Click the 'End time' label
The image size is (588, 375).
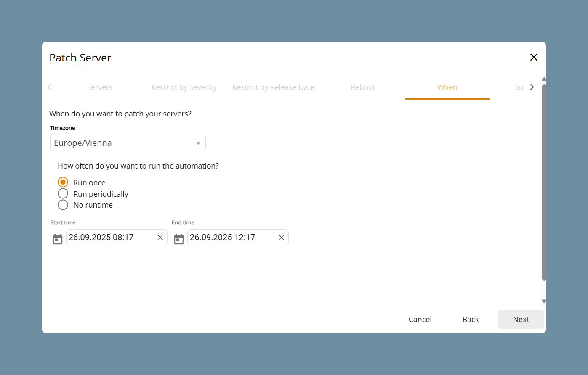(x=183, y=223)
